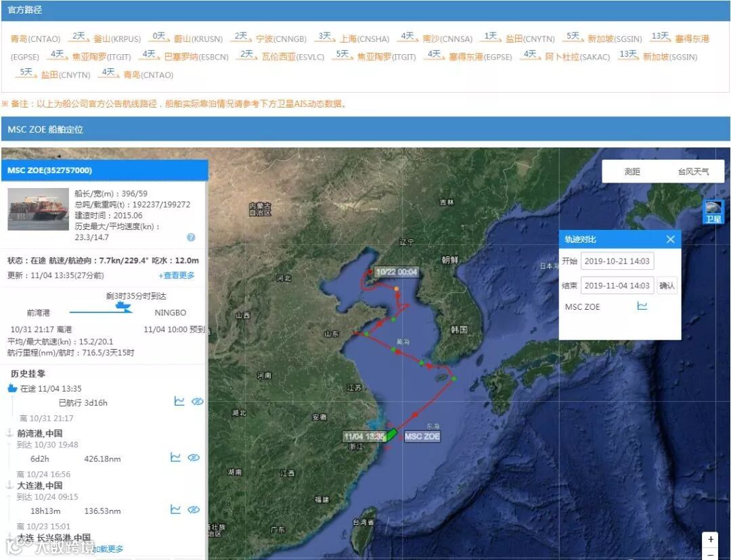Zoom in the map with plus button
The width and height of the screenshot is (731, 560).
710,539
